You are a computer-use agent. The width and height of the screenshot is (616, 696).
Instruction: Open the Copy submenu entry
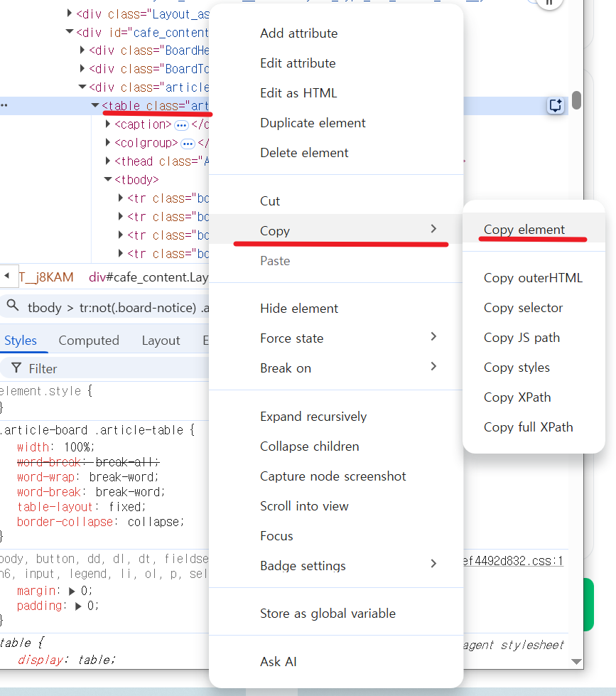(x=336, y=230)
